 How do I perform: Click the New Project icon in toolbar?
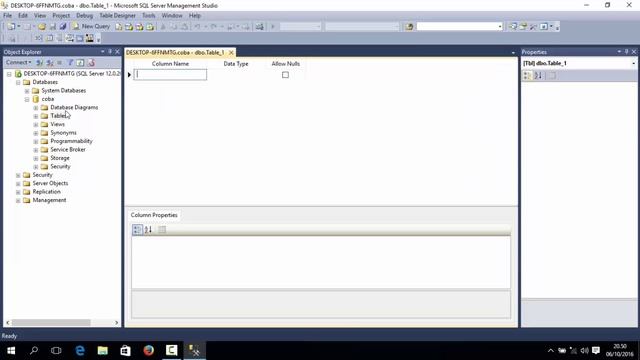click(11, 27)
